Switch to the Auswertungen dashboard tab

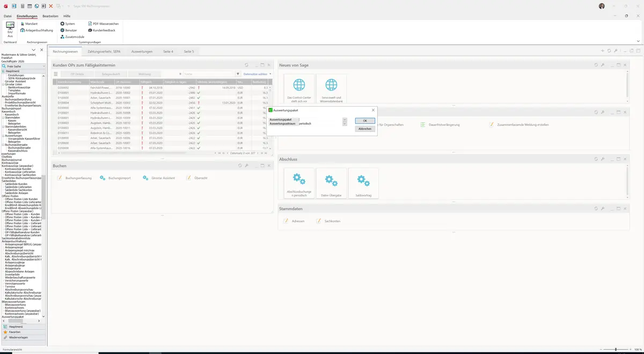coord(142,51)
